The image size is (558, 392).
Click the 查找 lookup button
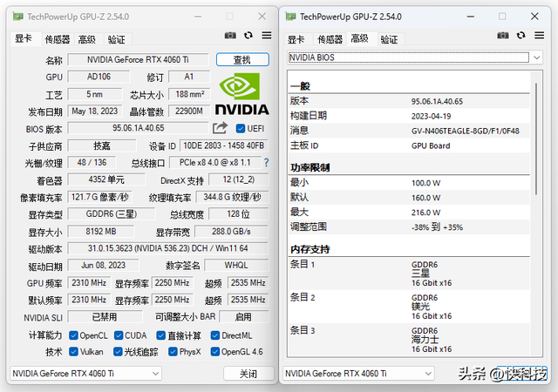point(242,59)
